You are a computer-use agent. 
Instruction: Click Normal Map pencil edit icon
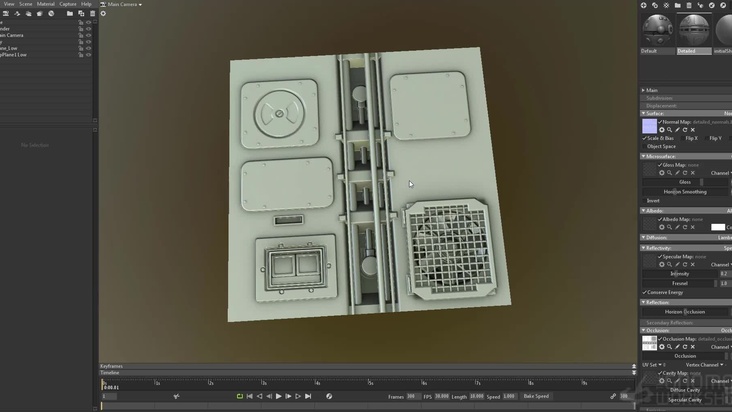click(x=677, y=130)
